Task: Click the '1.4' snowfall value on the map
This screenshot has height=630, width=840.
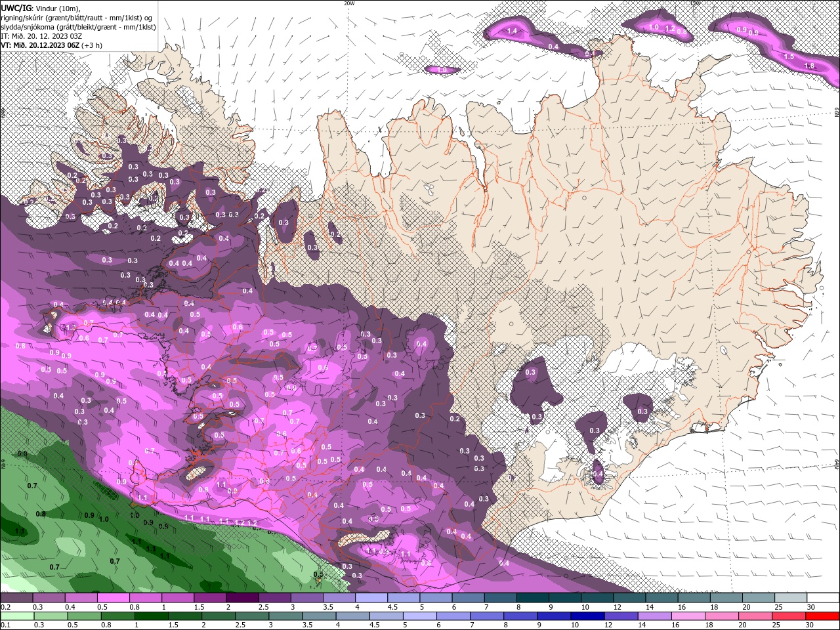Action: pyautogui.click(x=513, y=31)
